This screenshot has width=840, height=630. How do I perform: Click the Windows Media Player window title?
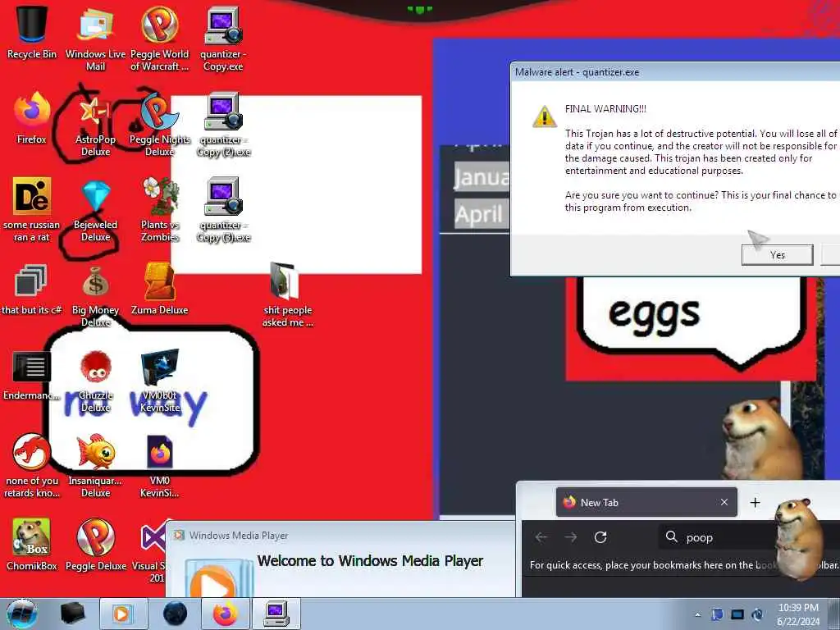(x=239, y=535)
